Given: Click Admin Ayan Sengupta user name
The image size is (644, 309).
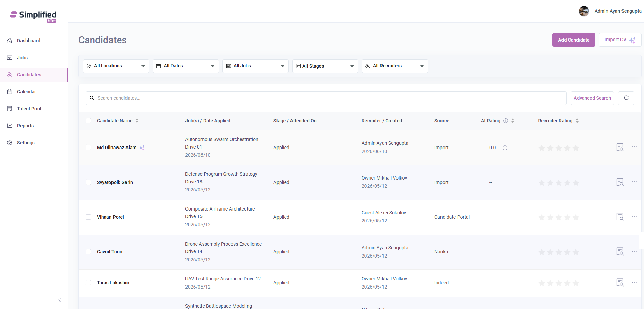Looking at the screenshot, I should point(618,11).
